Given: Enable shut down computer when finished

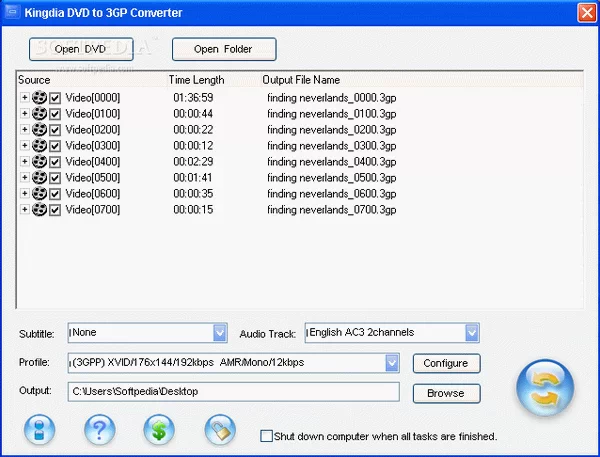Looking at the screenshot, I should 266,436.
